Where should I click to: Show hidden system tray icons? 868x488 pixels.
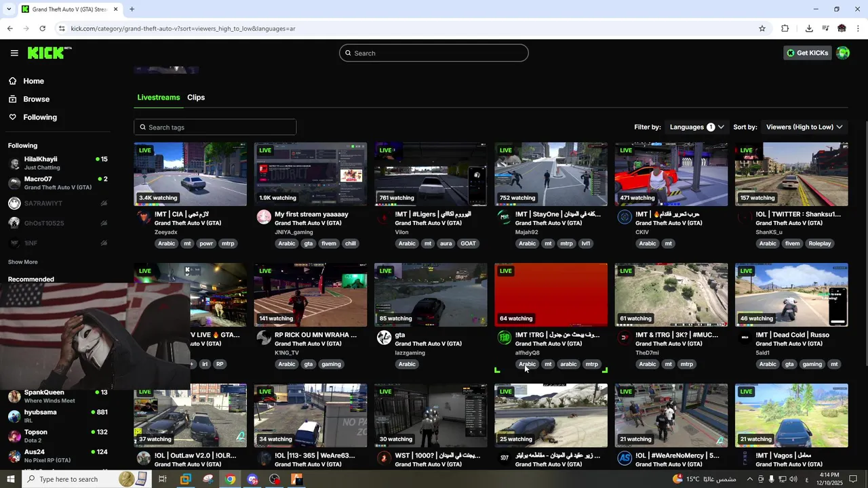[749, 479]
